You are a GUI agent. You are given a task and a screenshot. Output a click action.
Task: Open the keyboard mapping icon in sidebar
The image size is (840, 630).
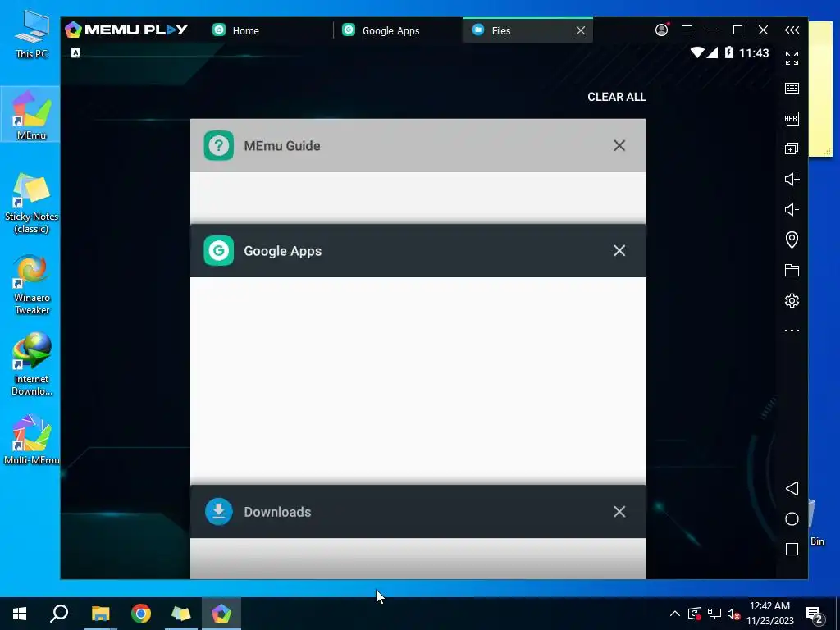tap(792, 89)
